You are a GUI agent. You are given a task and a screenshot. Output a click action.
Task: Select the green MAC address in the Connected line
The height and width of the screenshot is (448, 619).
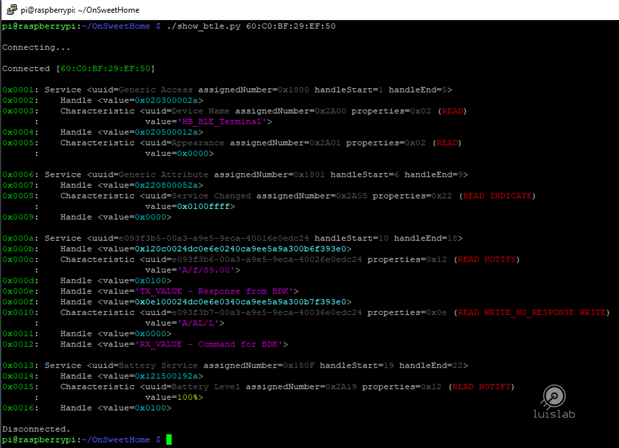pos(106,69)
